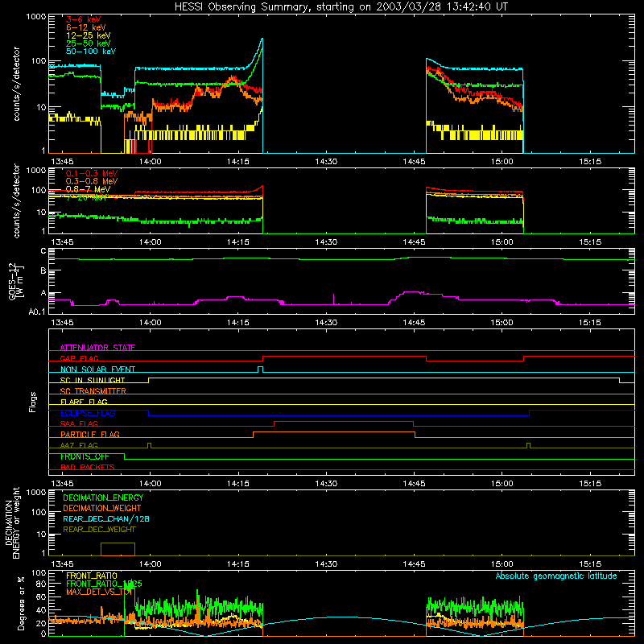Click the FLARE_FLAG label
The height and width of the screenshot is (644, 644).
[84, 402]
